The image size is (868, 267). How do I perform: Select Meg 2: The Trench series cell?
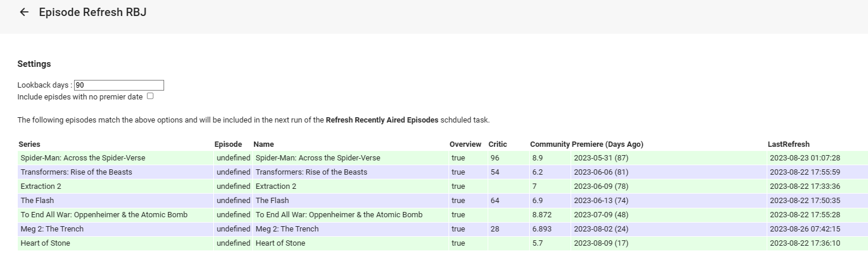[x=116, y=229]
